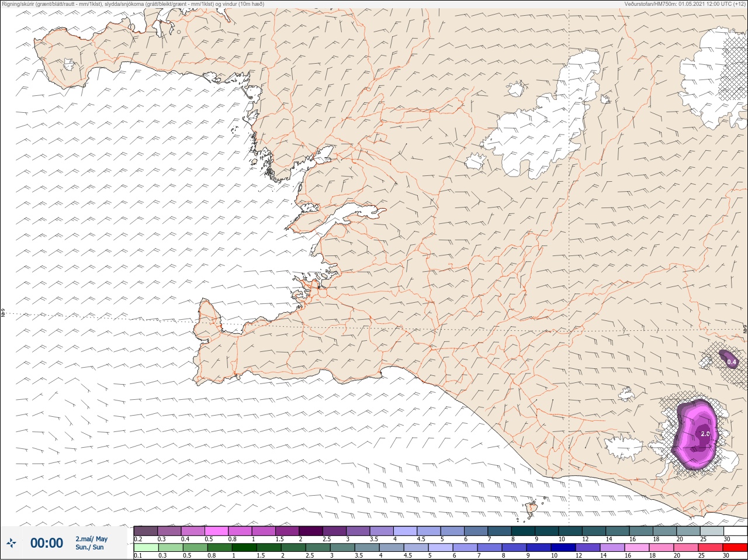The width and height of the screenshot is (748, 560).
Task: Click the large magenta precipitation blob on the map
Action: pyautogui.click(x=695, y=435)
